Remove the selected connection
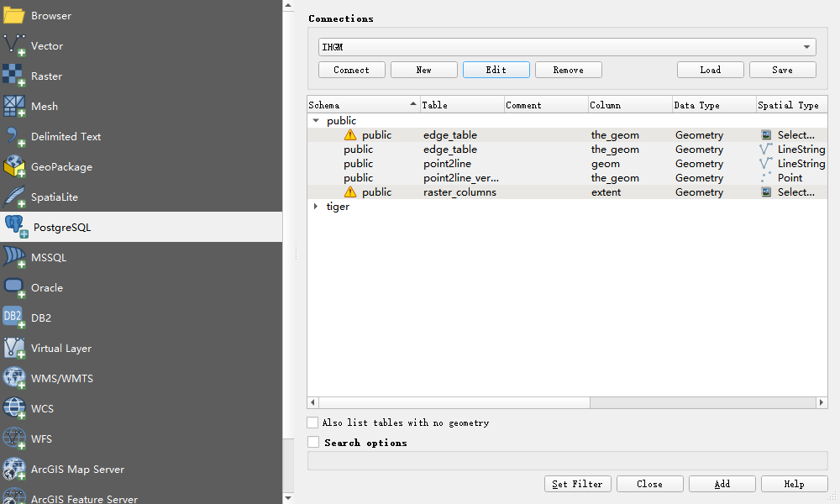 pos(569,71)
